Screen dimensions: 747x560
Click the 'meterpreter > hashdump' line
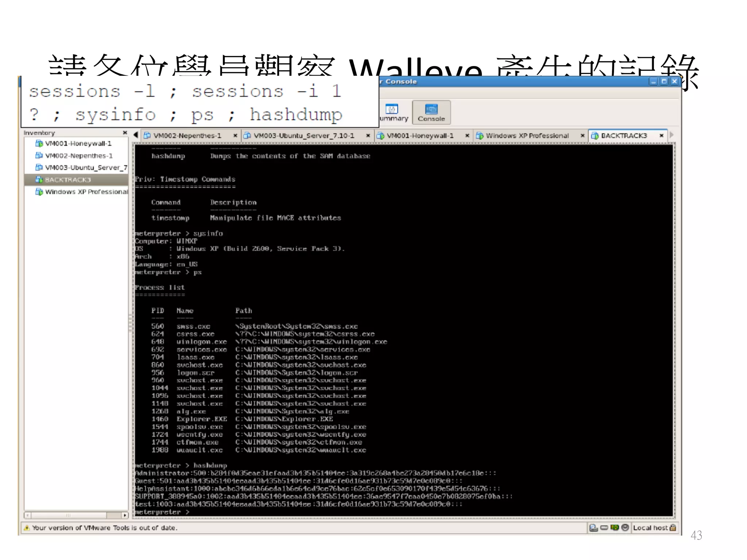point(181,466)
